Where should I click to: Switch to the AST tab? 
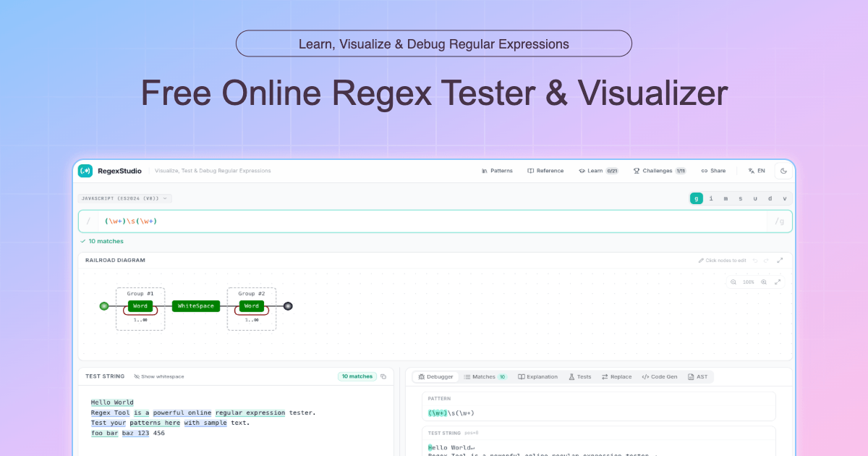coord(698,376)
